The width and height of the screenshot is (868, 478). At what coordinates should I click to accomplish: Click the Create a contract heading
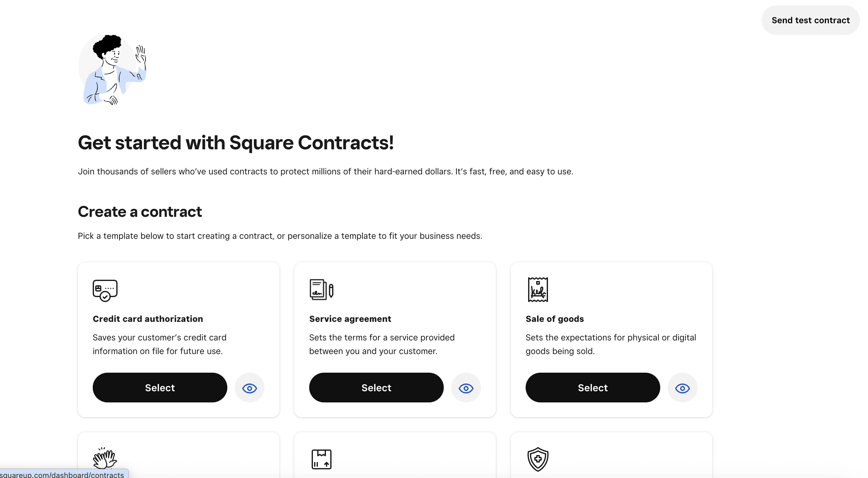(x=140, y=212)
